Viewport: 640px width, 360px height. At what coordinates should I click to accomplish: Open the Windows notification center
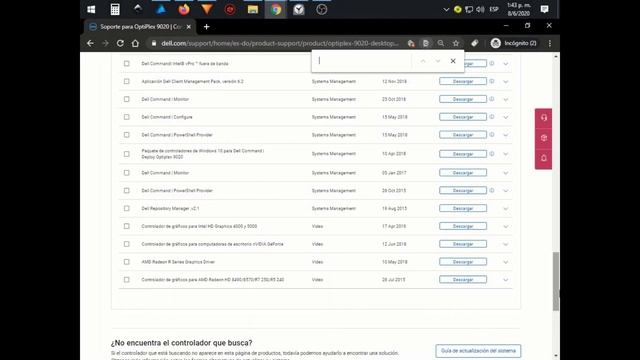click(x=544, y=9)
